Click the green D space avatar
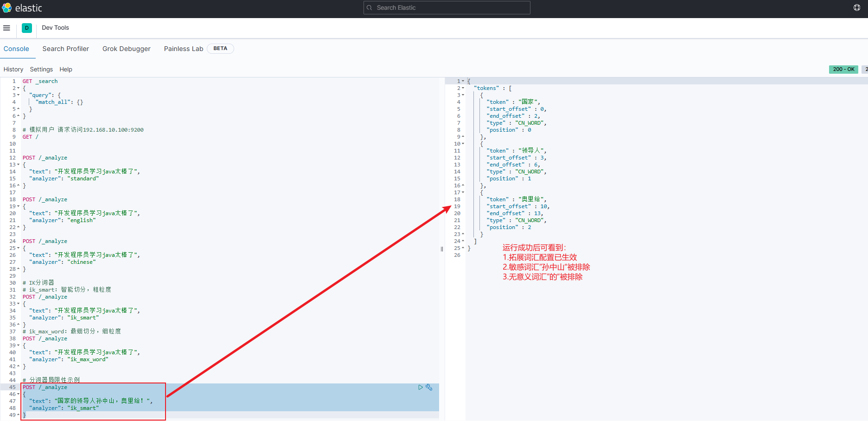Image resolution: width=868 pixels, height=421 pixels. click(27, 28)
